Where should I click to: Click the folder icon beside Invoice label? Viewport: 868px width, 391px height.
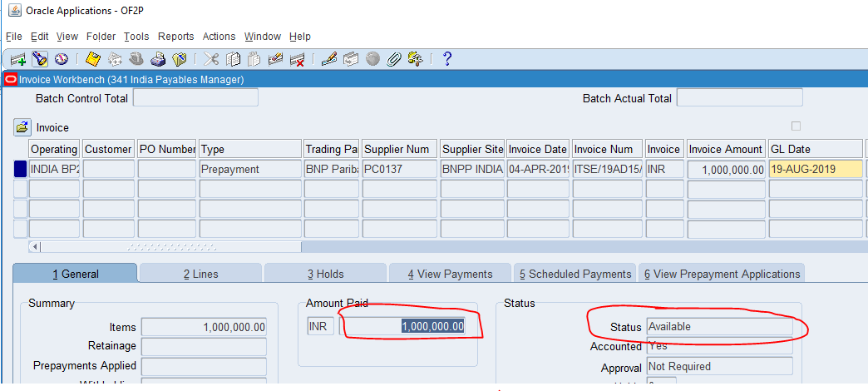tap(22, 127)
